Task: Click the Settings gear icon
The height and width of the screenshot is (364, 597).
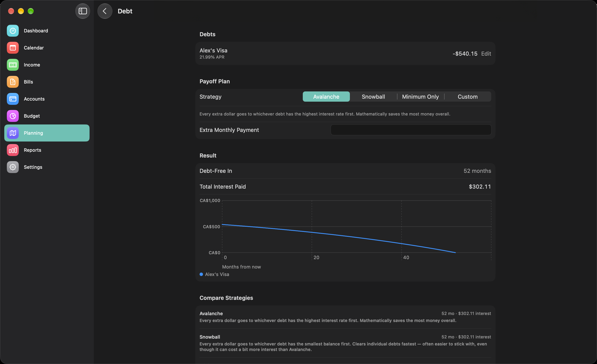Action: (13, 167)
